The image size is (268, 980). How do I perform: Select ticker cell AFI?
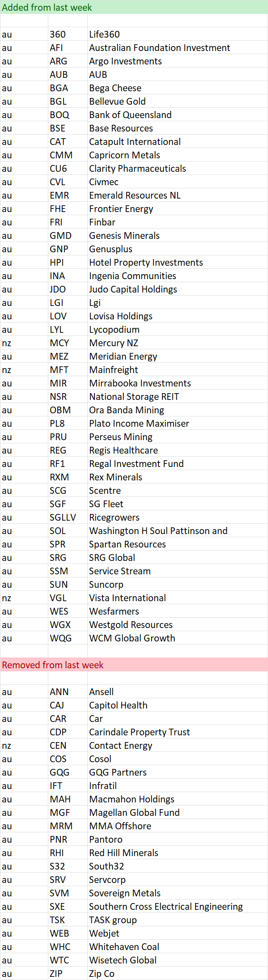pyautogui.click(x=68, y=47)
